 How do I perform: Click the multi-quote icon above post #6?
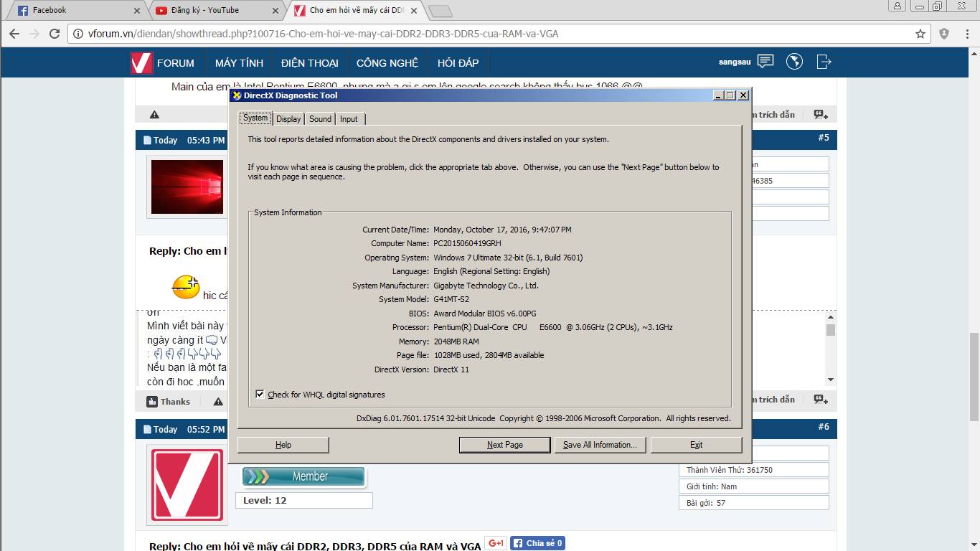point(821,400)
